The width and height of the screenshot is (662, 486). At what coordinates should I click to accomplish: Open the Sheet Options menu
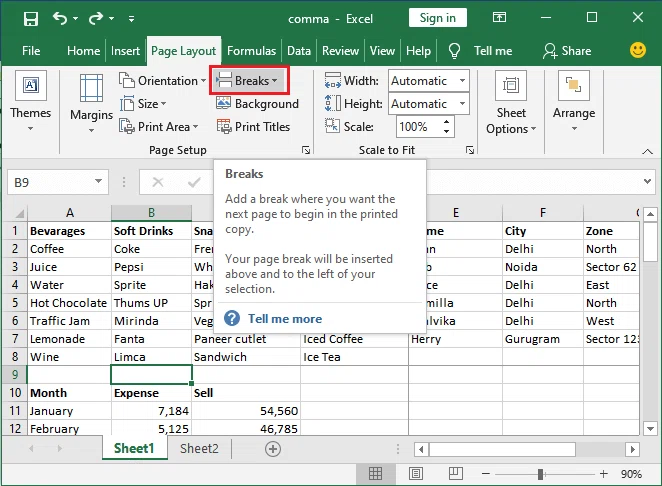(511, 103)
